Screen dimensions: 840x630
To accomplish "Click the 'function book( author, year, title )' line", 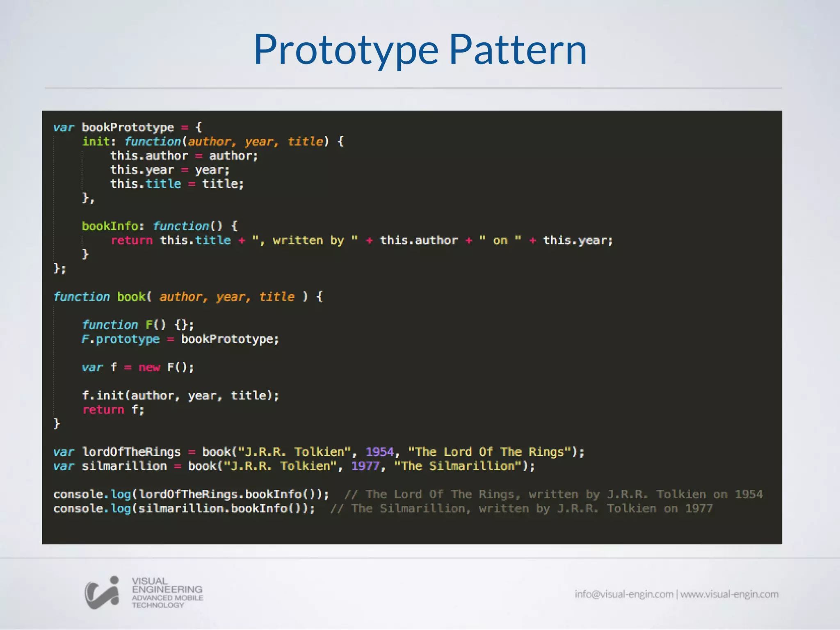I will [188, 297].
